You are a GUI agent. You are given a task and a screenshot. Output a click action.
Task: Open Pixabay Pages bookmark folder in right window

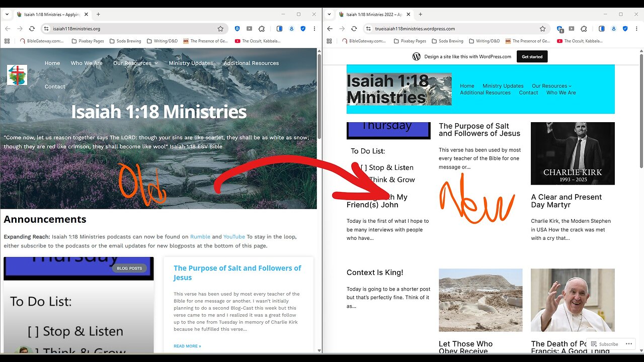410,41
